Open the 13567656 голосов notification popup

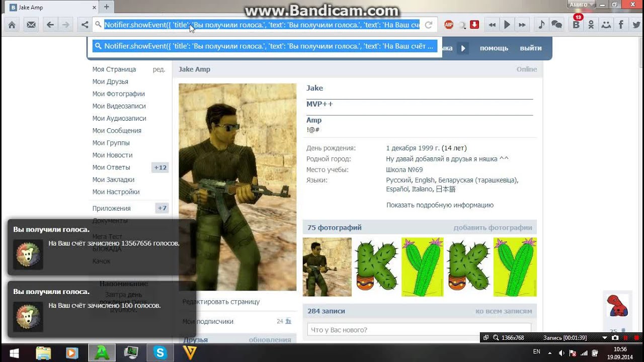point(102,247)
